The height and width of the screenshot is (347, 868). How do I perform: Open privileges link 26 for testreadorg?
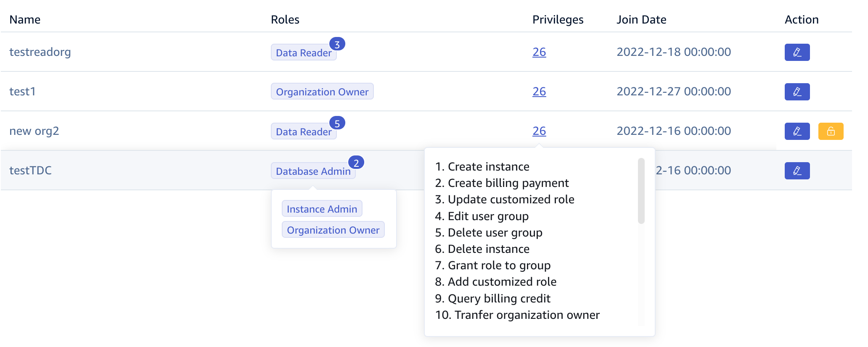539,52
